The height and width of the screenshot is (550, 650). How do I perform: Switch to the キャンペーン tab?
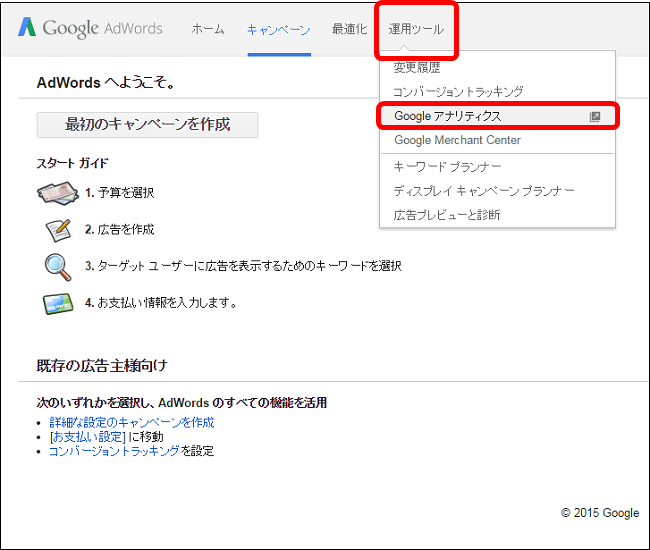tap(279, 29)
